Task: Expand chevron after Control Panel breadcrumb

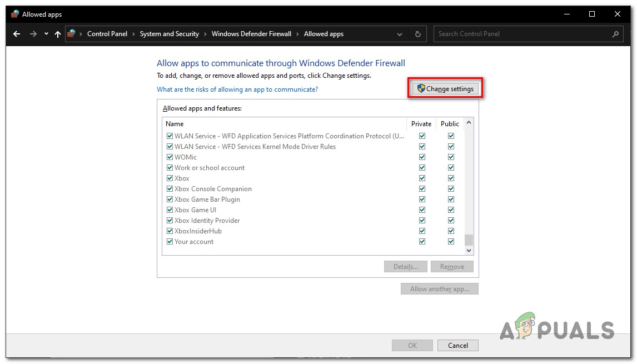Action: 133,34
